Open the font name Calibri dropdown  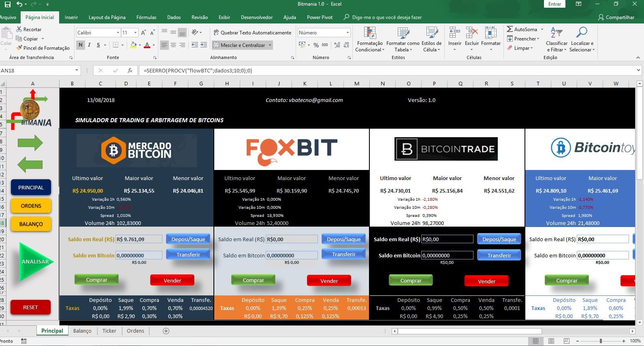118,33
